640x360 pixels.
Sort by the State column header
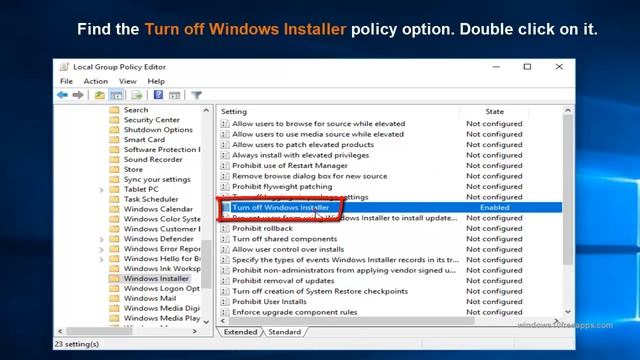click(x=494, y=111)
